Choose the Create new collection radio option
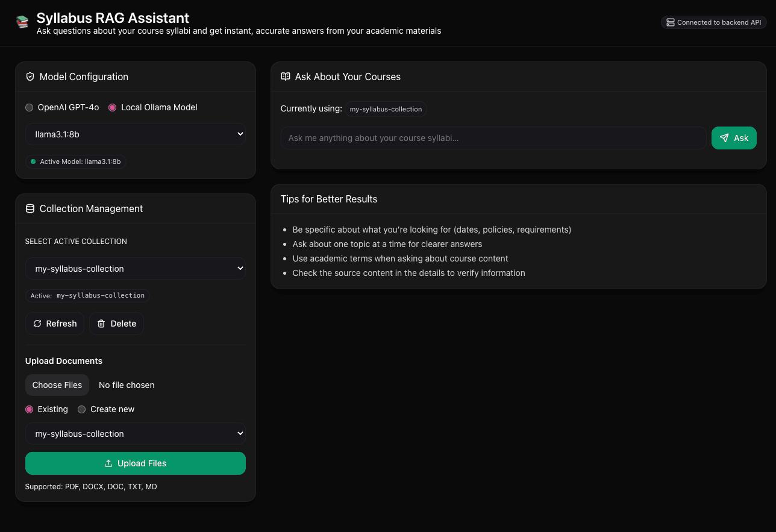 click(82, 410)
